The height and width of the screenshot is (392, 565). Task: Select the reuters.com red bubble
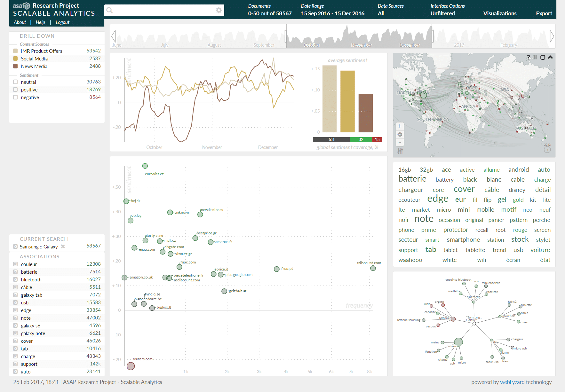click(x=131, y=366)
